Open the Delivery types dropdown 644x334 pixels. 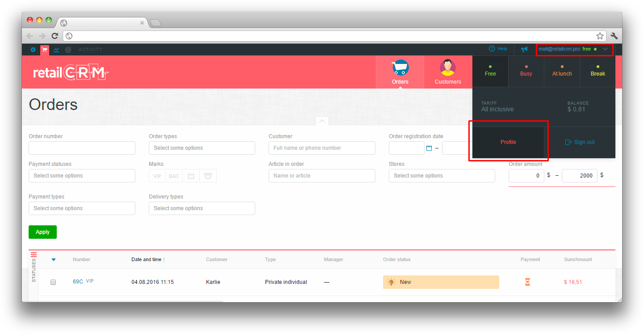click(x=202, y=208)
